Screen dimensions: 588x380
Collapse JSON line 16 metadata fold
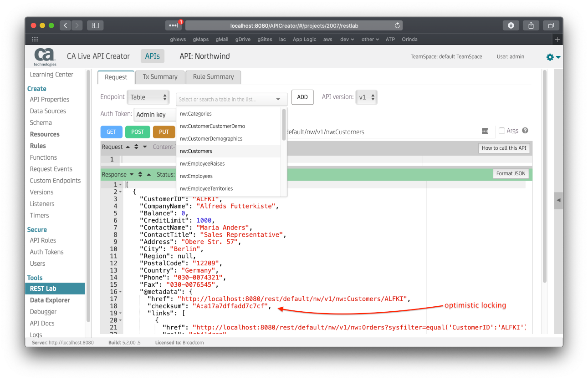coord(120,292)
